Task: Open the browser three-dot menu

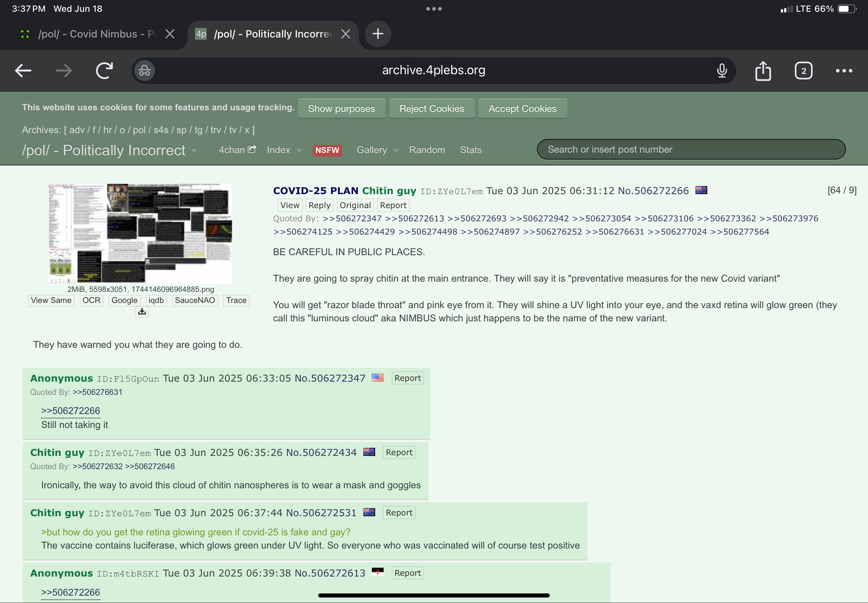Action: click(844, 71)
